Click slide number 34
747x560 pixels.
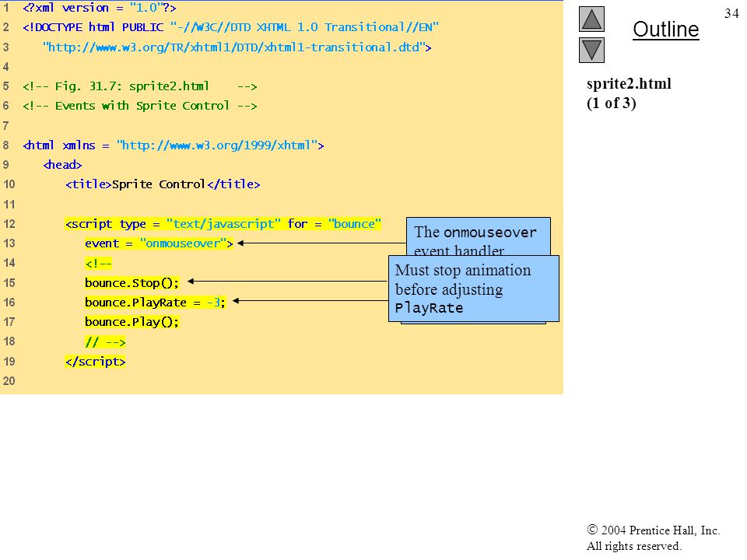[731, 13]
